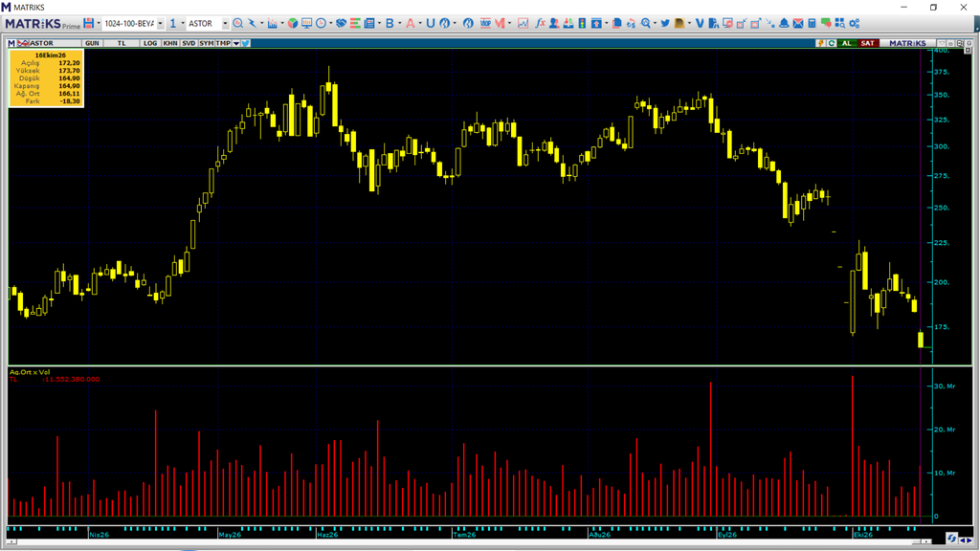Click the pie chart icon
This screenshot has height=551, width=980.
[x=293, y=23]
